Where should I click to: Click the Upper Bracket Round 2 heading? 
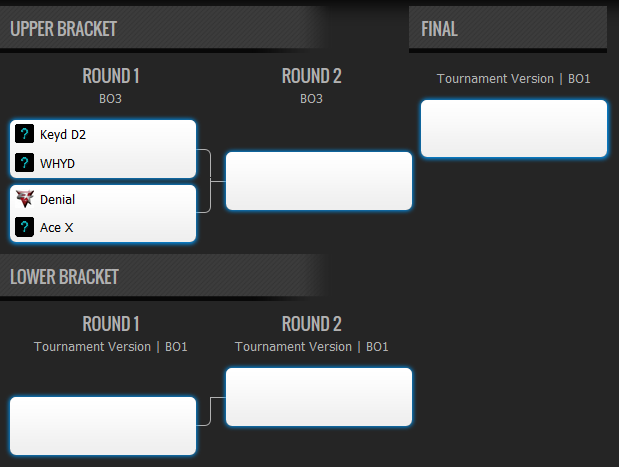click(311, 76)
